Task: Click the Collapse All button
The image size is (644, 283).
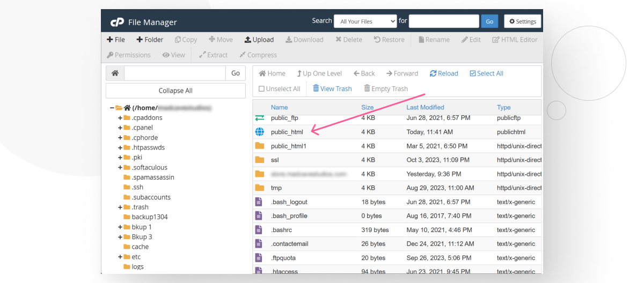Action: pos(175,91)
